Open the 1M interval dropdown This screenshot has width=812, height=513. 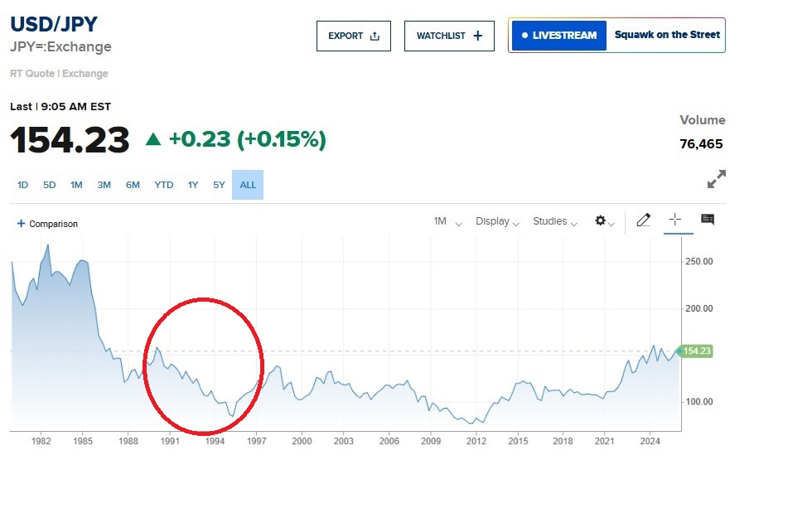(447, 221)
